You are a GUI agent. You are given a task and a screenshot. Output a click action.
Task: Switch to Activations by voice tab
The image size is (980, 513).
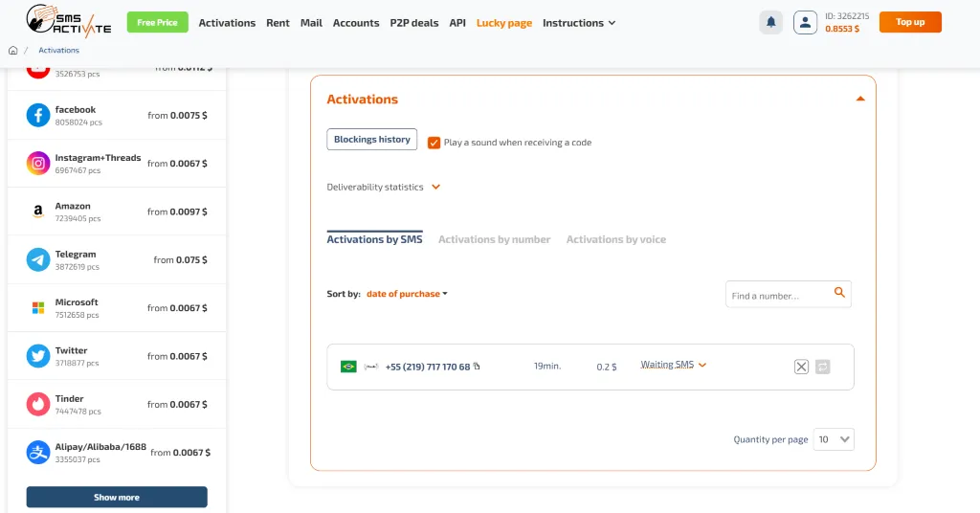pyautogui.click(x=616, y=239)
